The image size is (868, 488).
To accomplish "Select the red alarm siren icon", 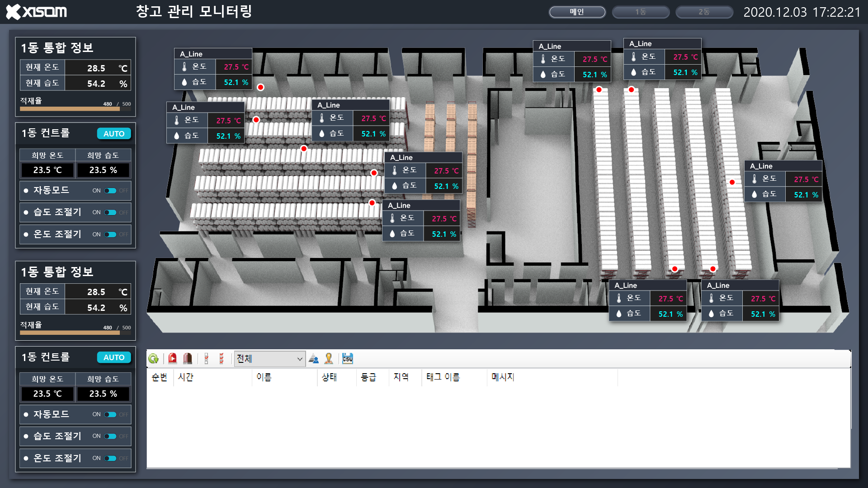I will click(173, 358).
